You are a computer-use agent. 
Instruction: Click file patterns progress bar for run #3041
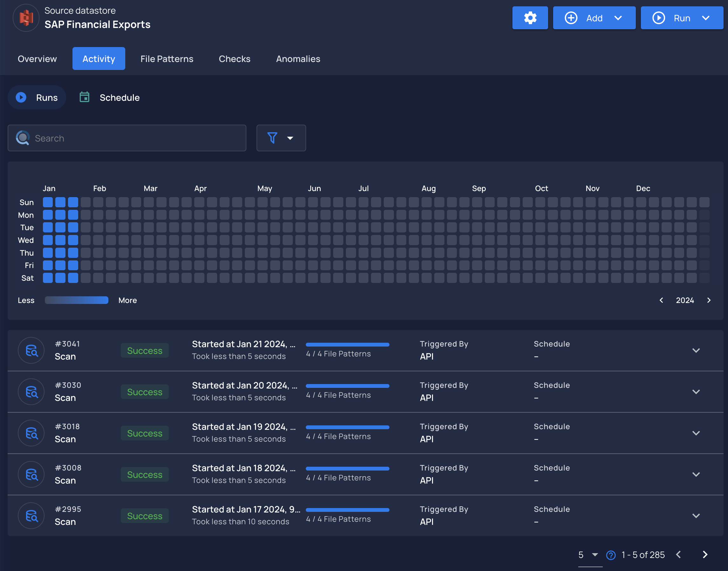coord(347,344)
